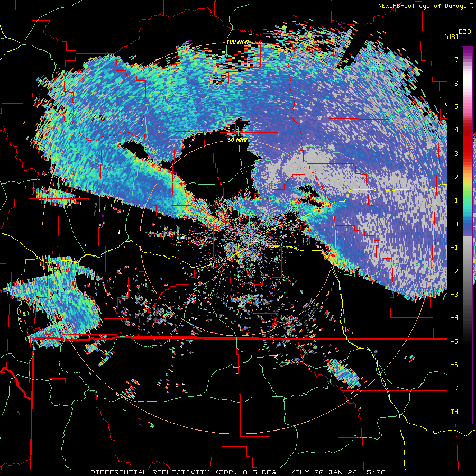This screenshot has width=476, height=476.
Task: Click the [dB] unit label
Action: pos(451,36)
